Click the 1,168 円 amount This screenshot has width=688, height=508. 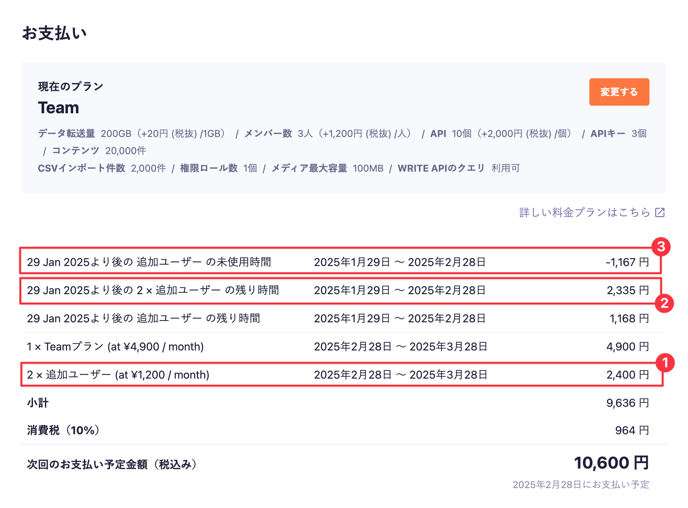click(x=629, y=318)
